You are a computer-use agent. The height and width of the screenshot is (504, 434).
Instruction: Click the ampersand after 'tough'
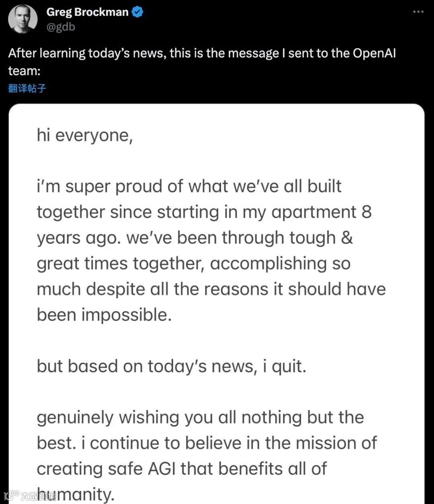pos(346,238)
